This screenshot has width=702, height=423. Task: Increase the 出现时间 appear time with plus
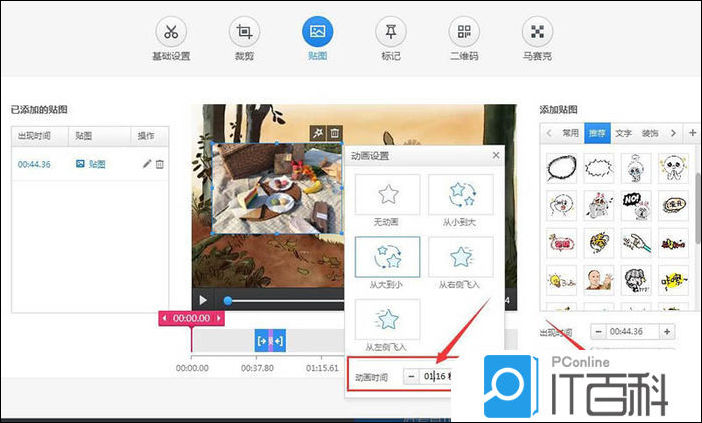pyautogui.click(x=667, y=332)
